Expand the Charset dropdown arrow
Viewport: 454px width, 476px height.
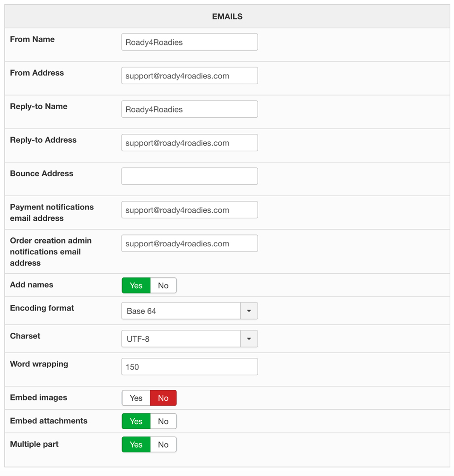249,339
